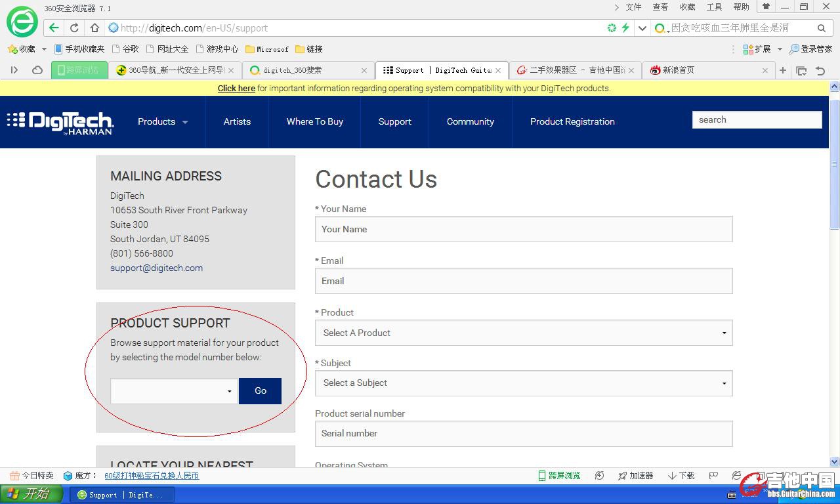Close the 新浪首页 tab
Viewport: 840px width, 504px height.
point(765,70)
